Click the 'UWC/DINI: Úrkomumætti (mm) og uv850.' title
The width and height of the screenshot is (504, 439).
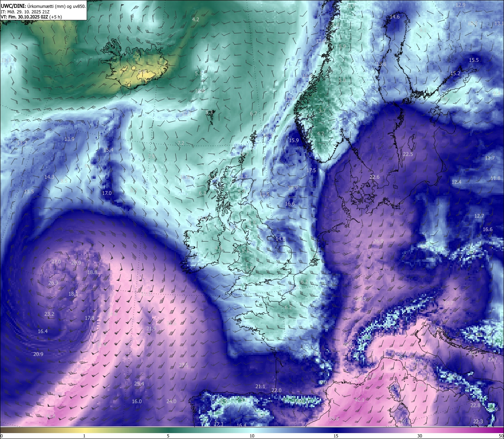pyautogui.click(x=43, y=6)
